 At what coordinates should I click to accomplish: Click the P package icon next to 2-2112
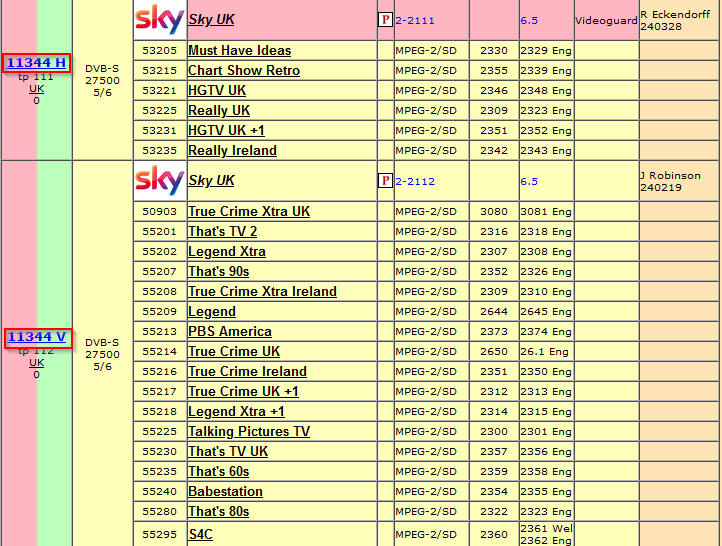(385, 180)
